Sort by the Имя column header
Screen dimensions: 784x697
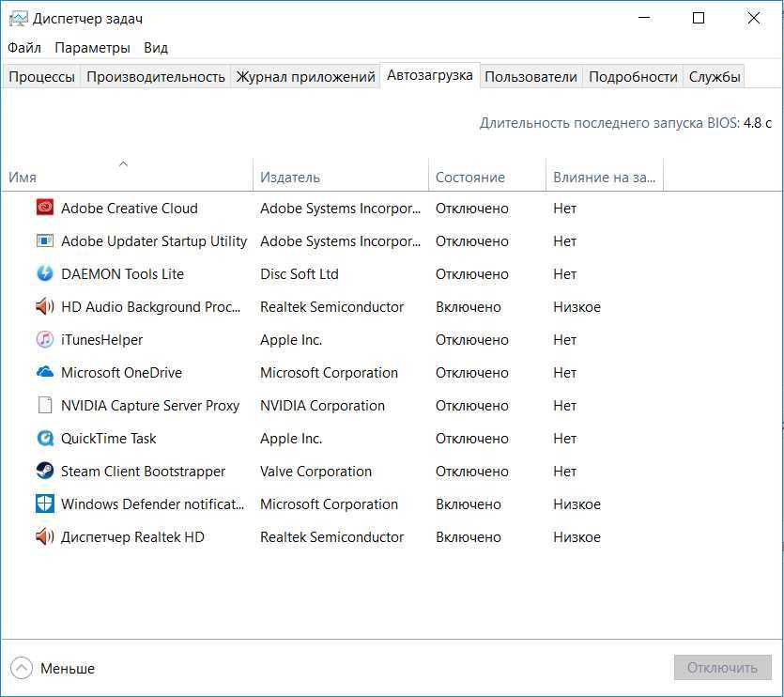click(127, 174)
